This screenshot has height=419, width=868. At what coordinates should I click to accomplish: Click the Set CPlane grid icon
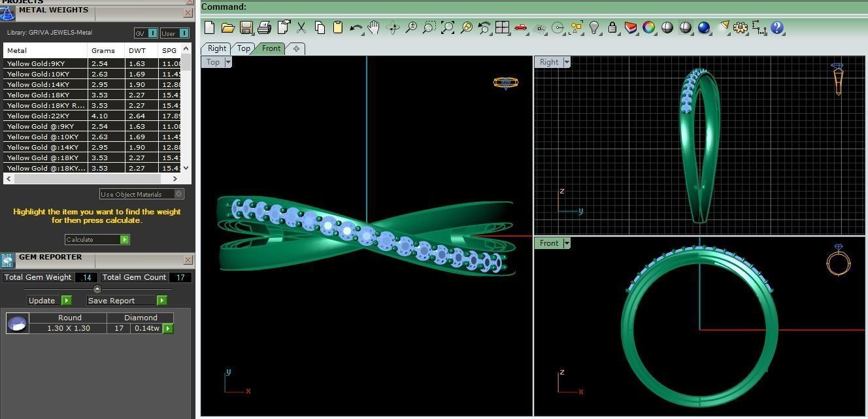coord(539,27)
